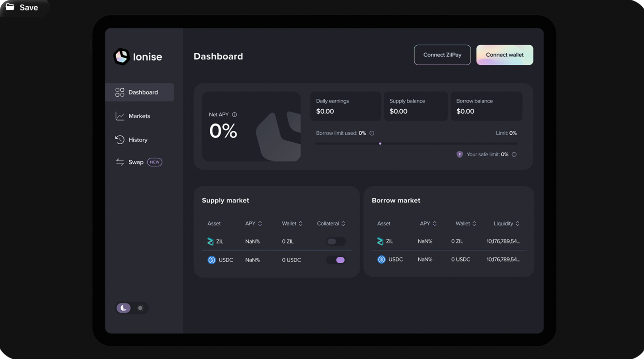This screenshot has height=359, width=644.
Task: Click the USDC coin icon in Supply market
Action: (212, 260)
